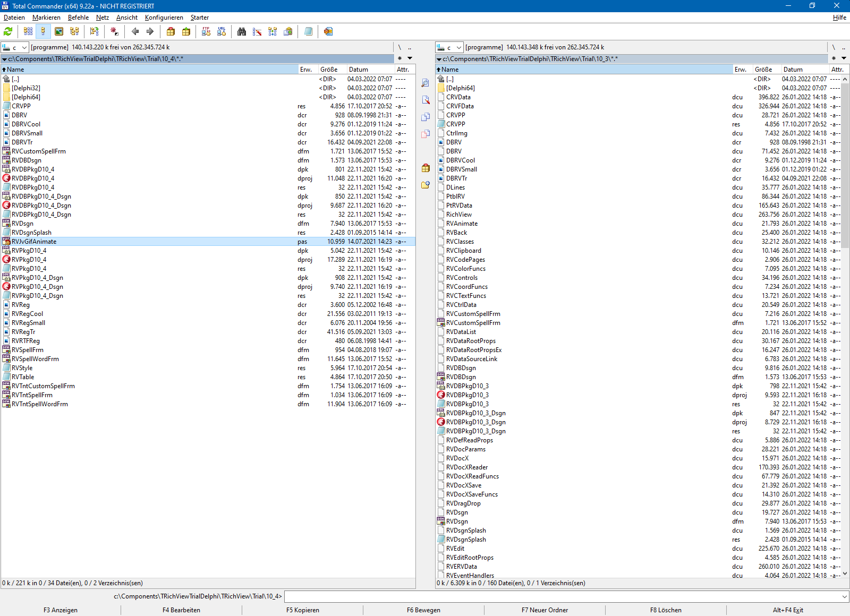Open the multi-rename tool icon

257,32
